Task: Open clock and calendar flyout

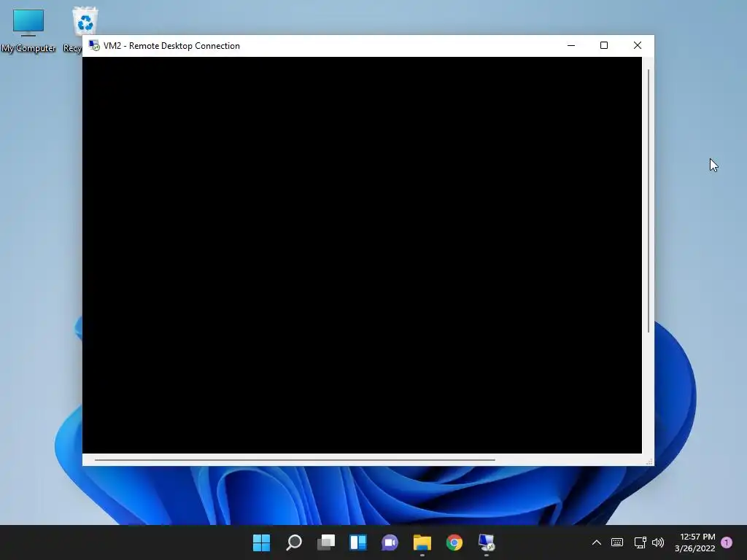Action: 695,542
